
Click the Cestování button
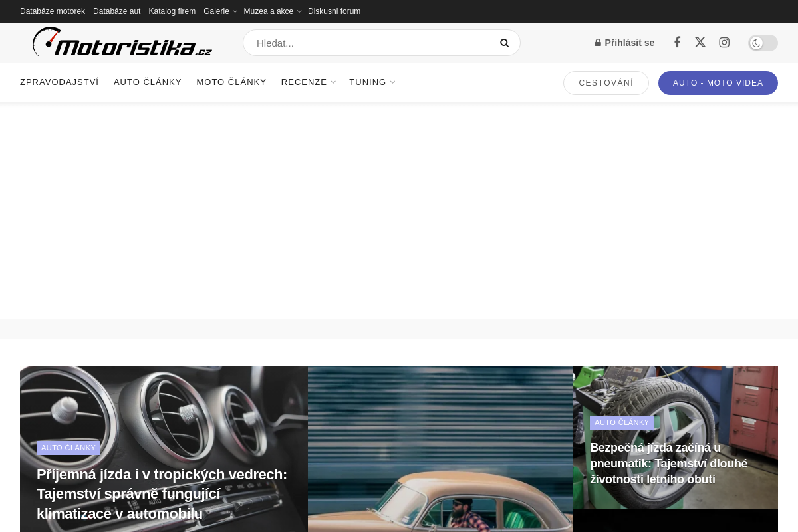606,83
